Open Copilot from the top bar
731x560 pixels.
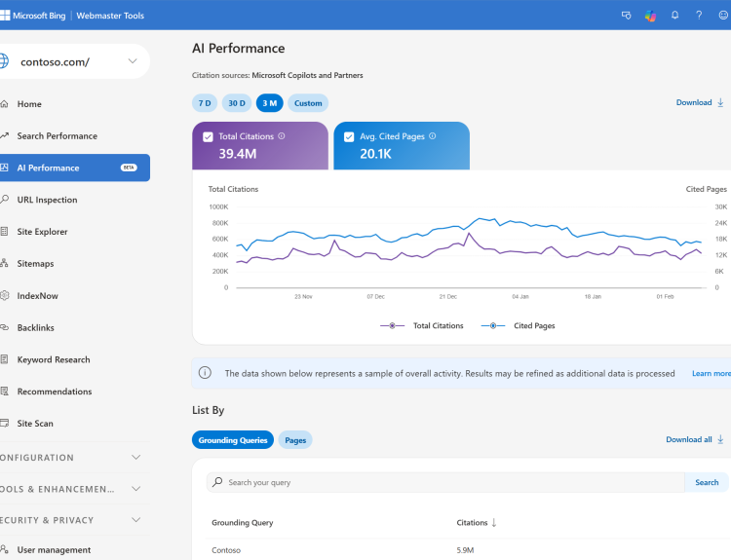[650, 16]
